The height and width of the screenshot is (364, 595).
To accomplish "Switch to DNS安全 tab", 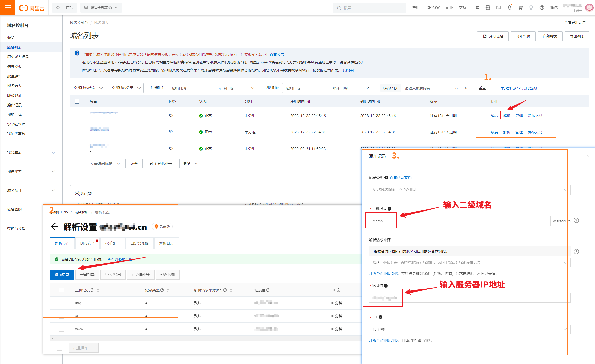I will click(x=87, y=243).
